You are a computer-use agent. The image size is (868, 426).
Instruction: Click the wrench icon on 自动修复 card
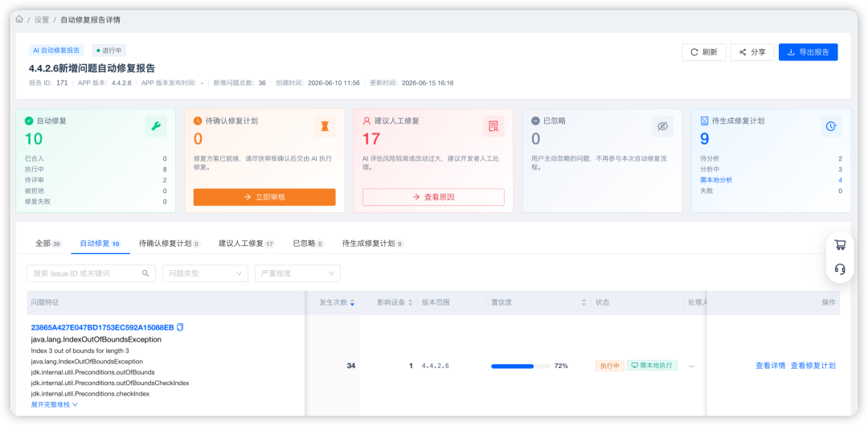click(x=156, y=126)
